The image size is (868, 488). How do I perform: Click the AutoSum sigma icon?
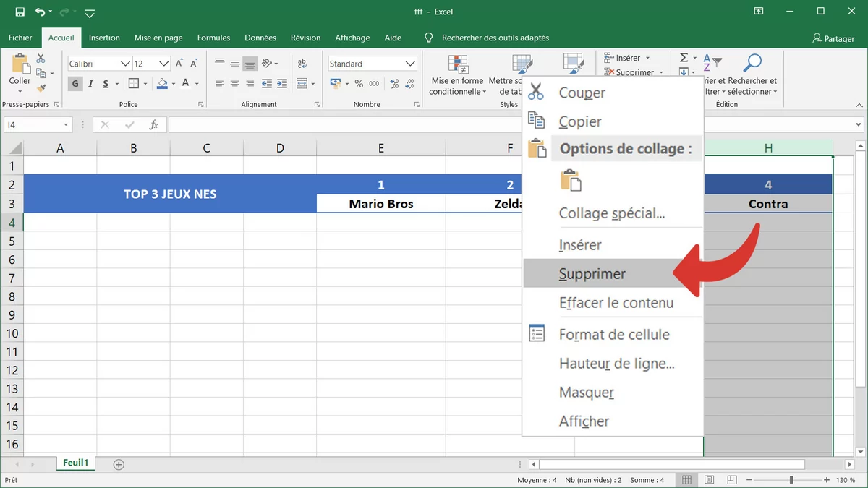[684, 58]
